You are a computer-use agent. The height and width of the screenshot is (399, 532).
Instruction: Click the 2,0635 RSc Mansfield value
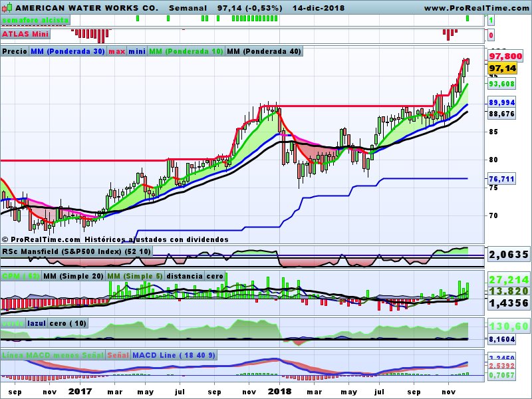tap(509, 255)
